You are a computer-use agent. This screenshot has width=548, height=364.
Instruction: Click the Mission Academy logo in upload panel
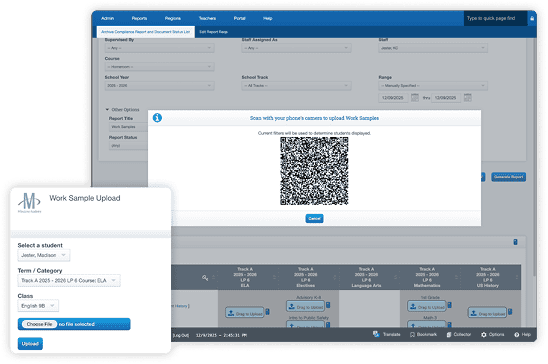point(29,203)
